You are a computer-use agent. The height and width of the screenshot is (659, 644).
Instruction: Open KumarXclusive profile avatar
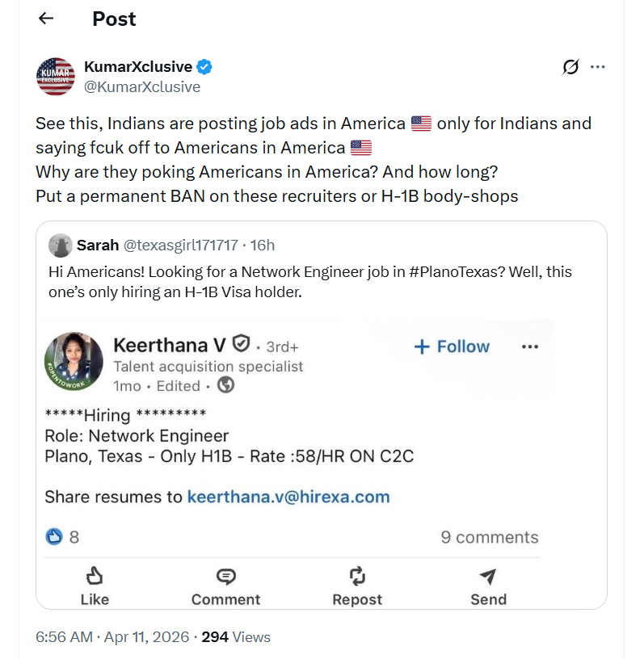56,77
